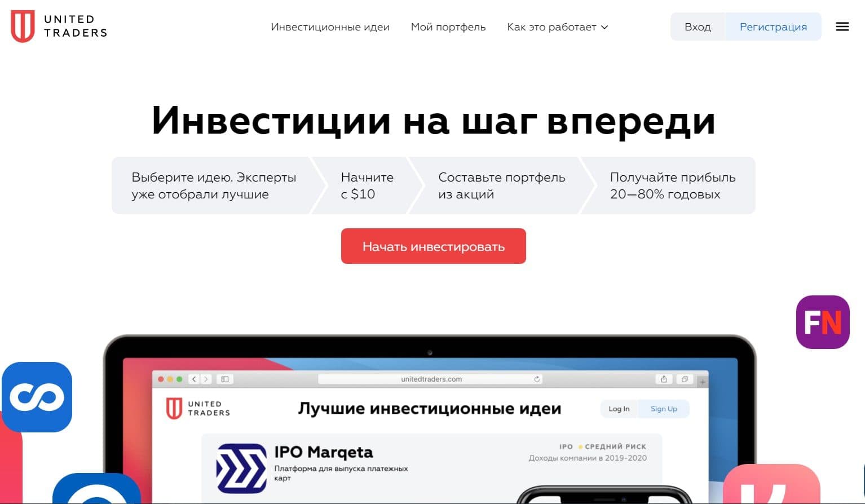Screen dimensions: 865x504
Task: Click the Marqeta logo icon in mockup
Action: coord(241,468)
